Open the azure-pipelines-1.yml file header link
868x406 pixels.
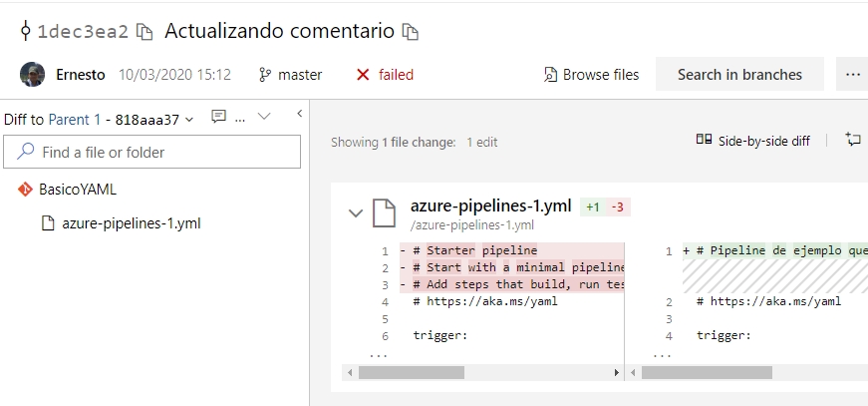(x=490, y=206)
